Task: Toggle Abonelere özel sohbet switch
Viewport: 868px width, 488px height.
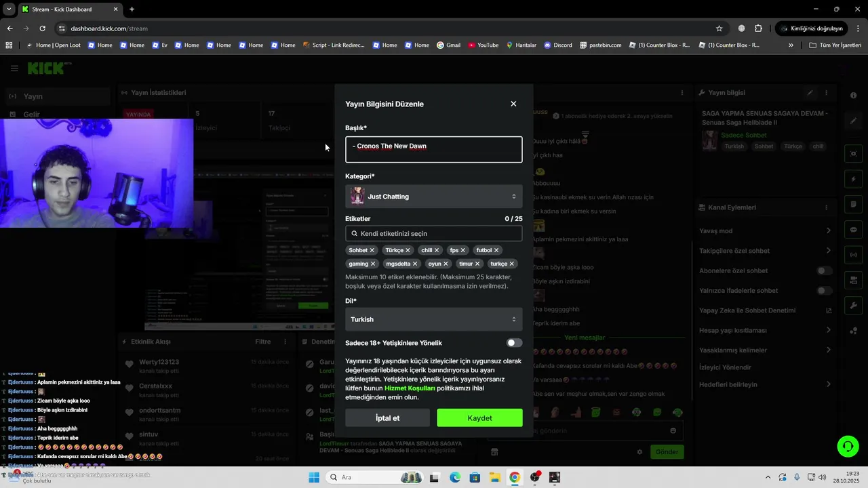Action: [x=825, y=270]
